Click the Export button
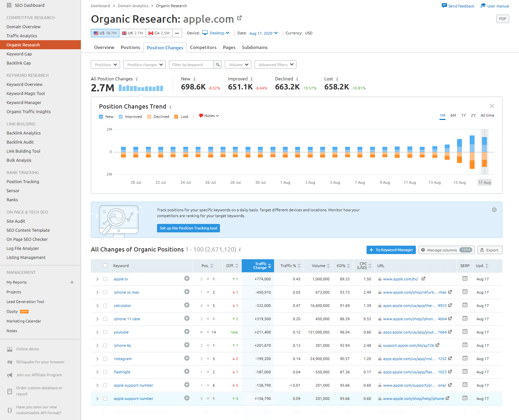Screen dimensions: 519x420 click(x=490, y=250)
